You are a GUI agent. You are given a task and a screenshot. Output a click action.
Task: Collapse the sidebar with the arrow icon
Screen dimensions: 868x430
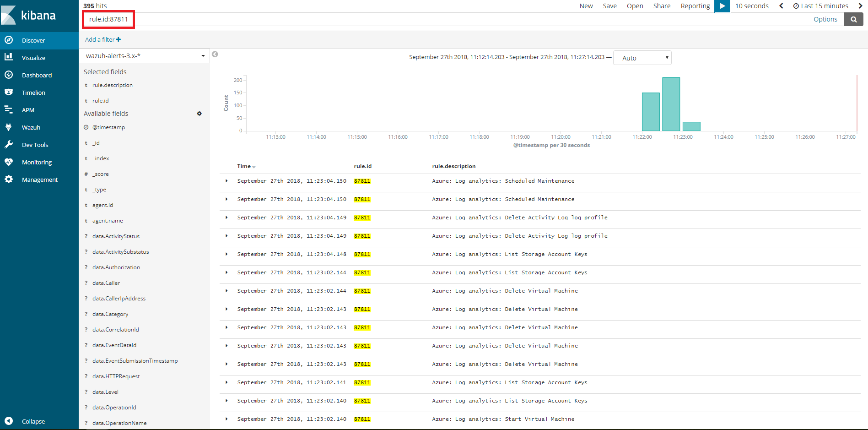click(x=9, y=421)
